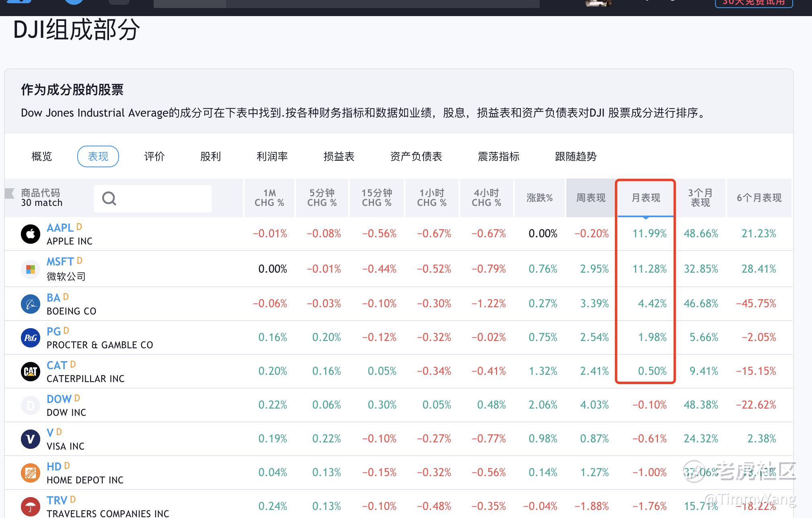Viewport: 812px width, 518px height.
Task: Click the HOME DEPOT INC company name
Action: (x=85, y=480)
